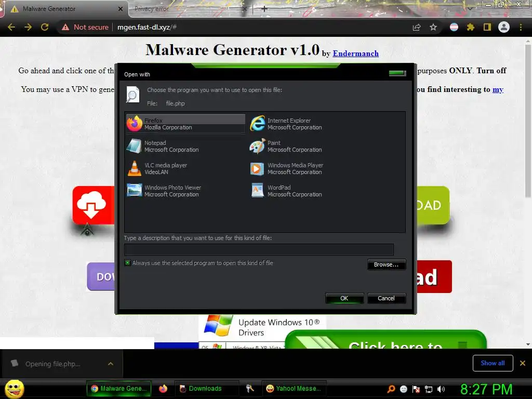The height and width of the screenshot is (399, 532).
Task: Open a new Chrome tab
Action: coord(264,9)
